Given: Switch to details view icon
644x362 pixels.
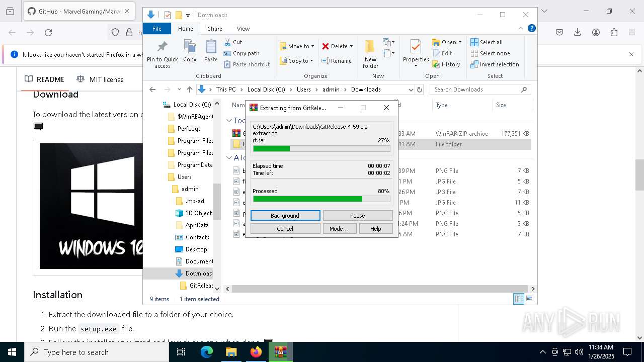Looking at the screenshot, I should (x=519, y=299).
